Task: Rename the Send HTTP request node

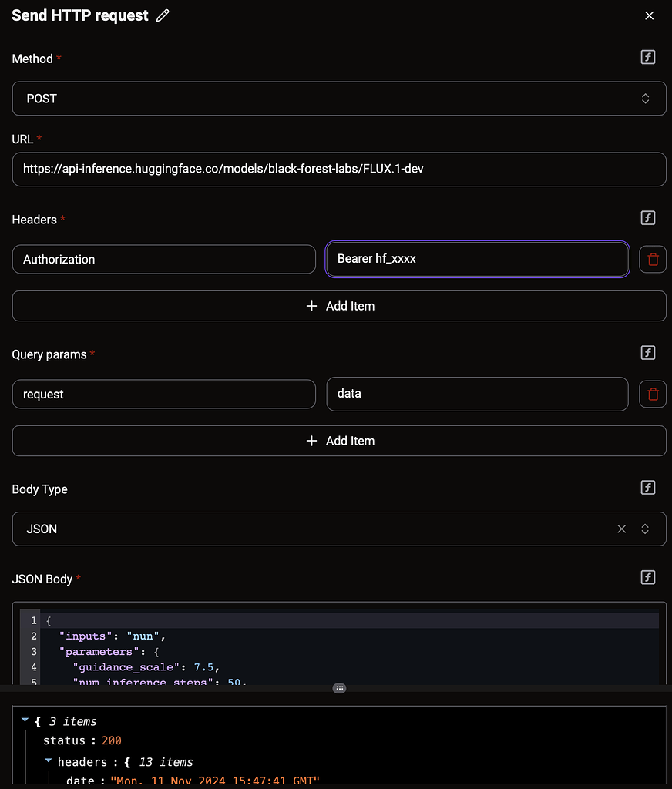Action: (x=162, y=15)
